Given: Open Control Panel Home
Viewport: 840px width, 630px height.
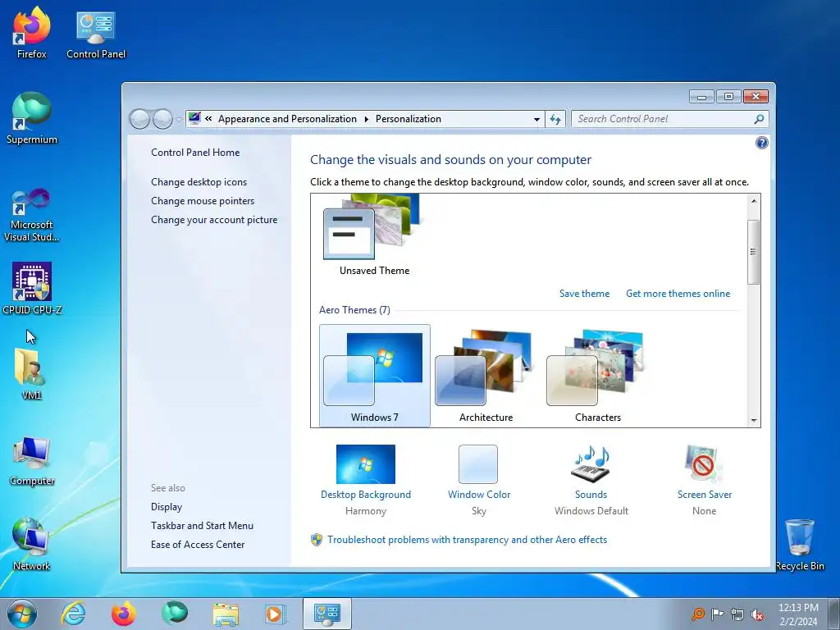Looking at the screenshot, I should 195,153.
